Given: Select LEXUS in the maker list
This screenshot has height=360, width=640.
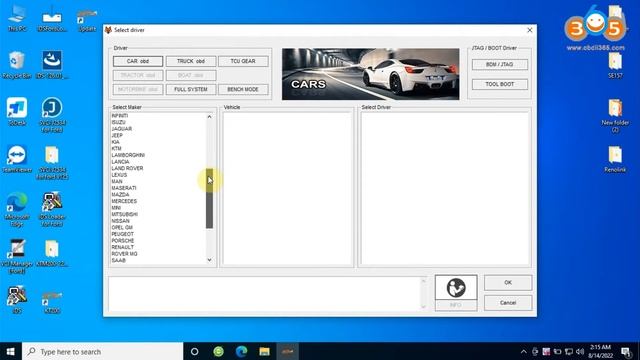Looking at the screenshot, I should [x=119, y=175].
